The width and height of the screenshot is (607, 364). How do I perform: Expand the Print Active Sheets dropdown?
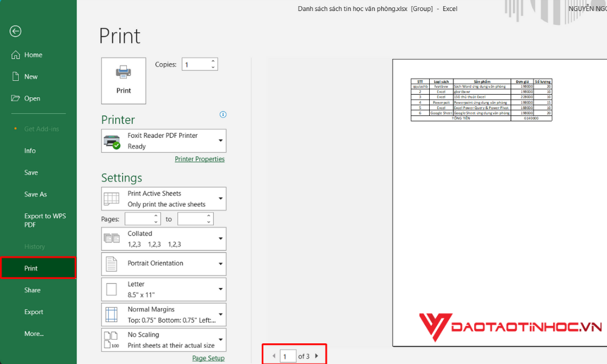pyautogui.click(x=163, y=198)
